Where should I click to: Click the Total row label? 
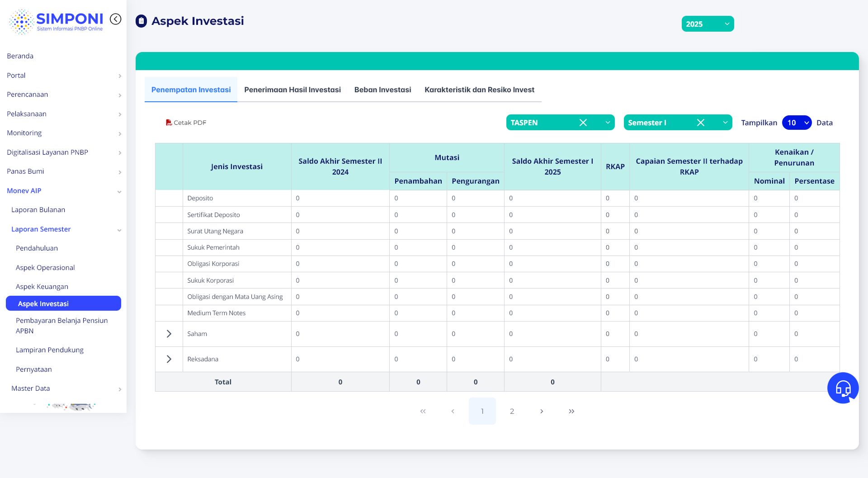223,382
